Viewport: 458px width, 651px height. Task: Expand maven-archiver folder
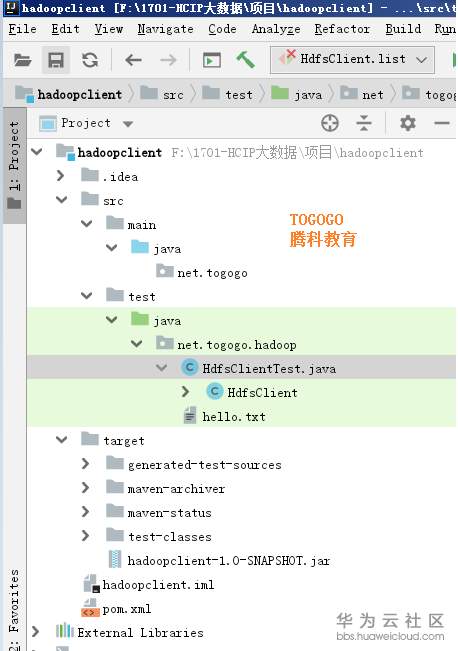coord(86,488)
